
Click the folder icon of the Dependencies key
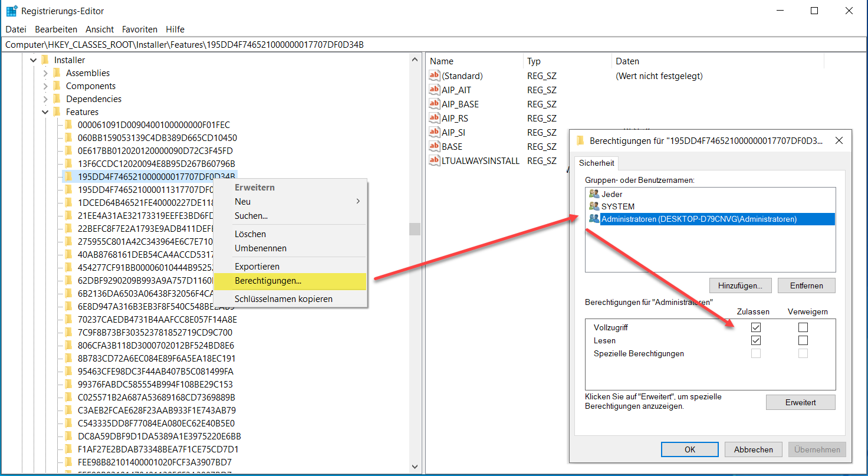coord(57,99)
